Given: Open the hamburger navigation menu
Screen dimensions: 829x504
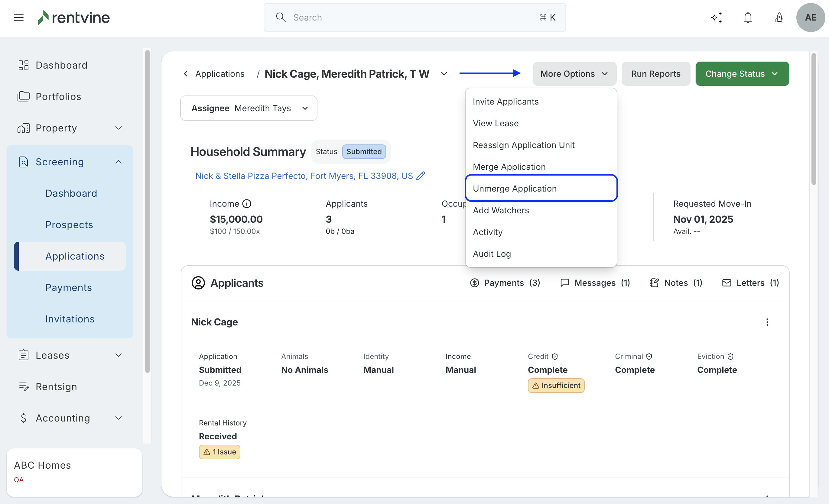Looking at the screenshot, I should (x=19, y=18).
